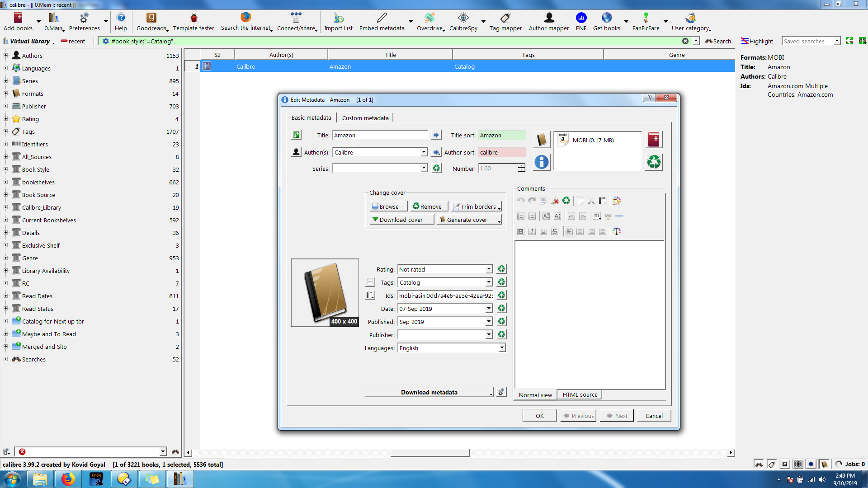Open the Author(s) dropdown list
This screenshot has height=488, width=868.
(424, 152)
